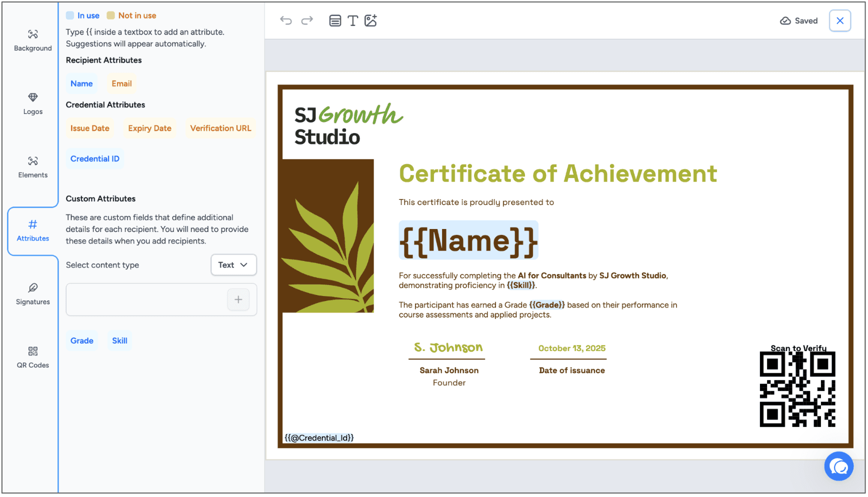Switch to the Elements panel
The image size is (868, 497).
click(33, 167)
